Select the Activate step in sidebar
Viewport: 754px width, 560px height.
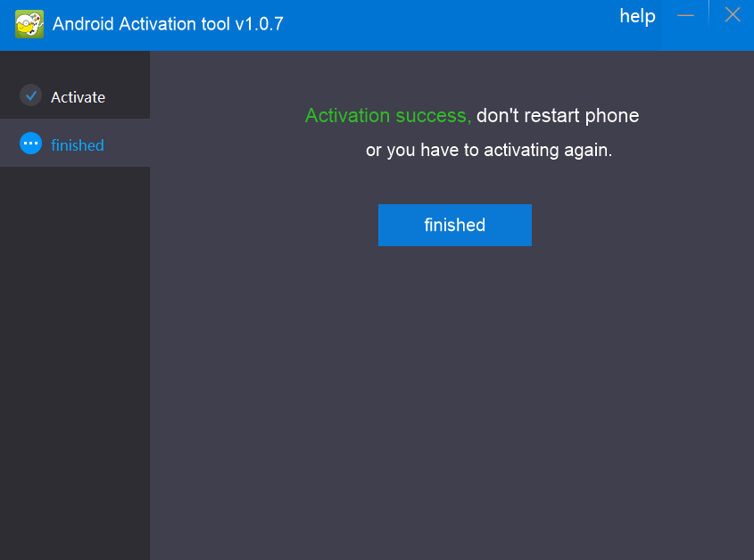(x=75, y=96)
